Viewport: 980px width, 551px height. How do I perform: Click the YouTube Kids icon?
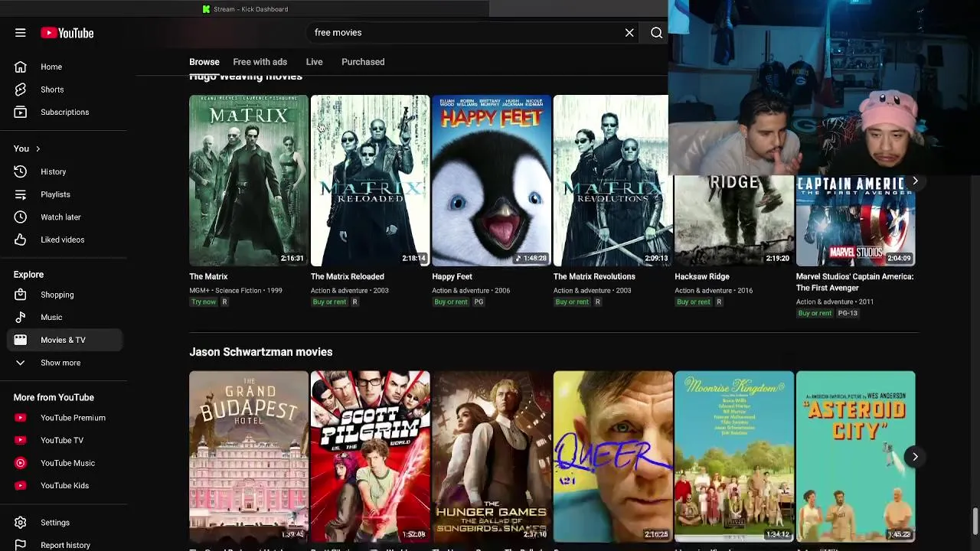pos(21,485)
